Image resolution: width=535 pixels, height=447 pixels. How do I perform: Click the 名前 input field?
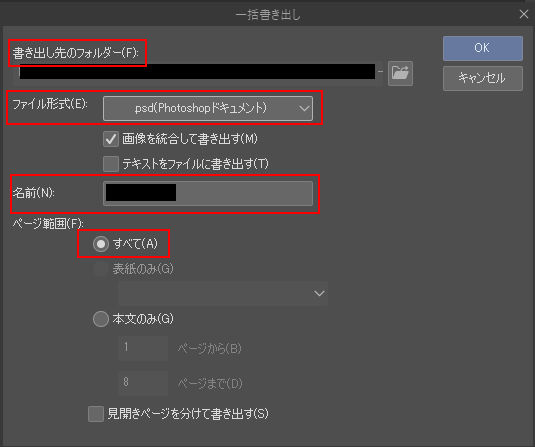[208, 193]
